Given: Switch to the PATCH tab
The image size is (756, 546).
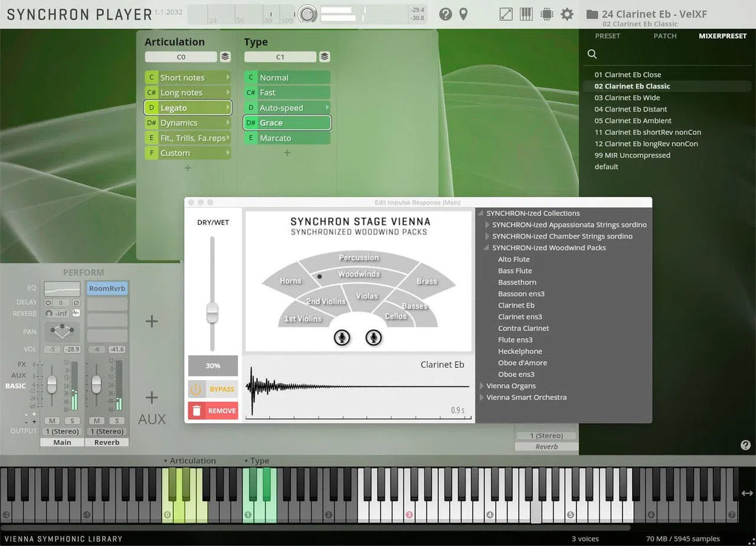Looking at the screenshot, I should click(x=665, y=36).
